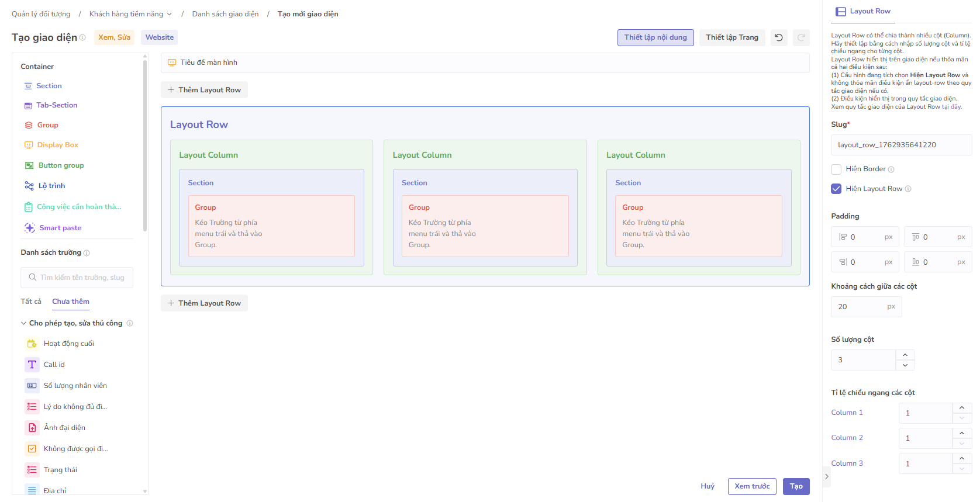The image size is (980, 502).
Task: Click info icon beside Tạo giao diện
Action: coord(82,37)
